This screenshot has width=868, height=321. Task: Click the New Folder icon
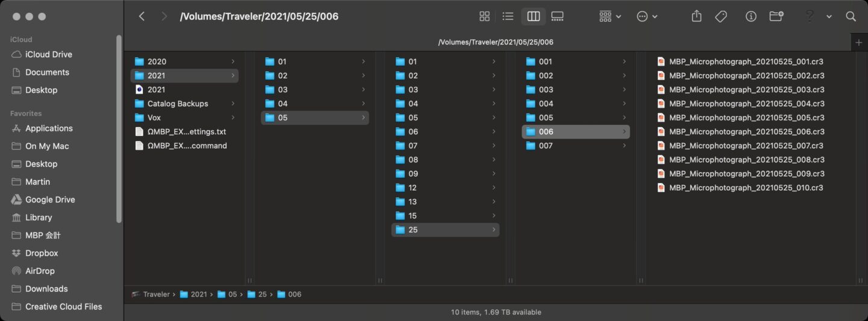tap(776, 16)
